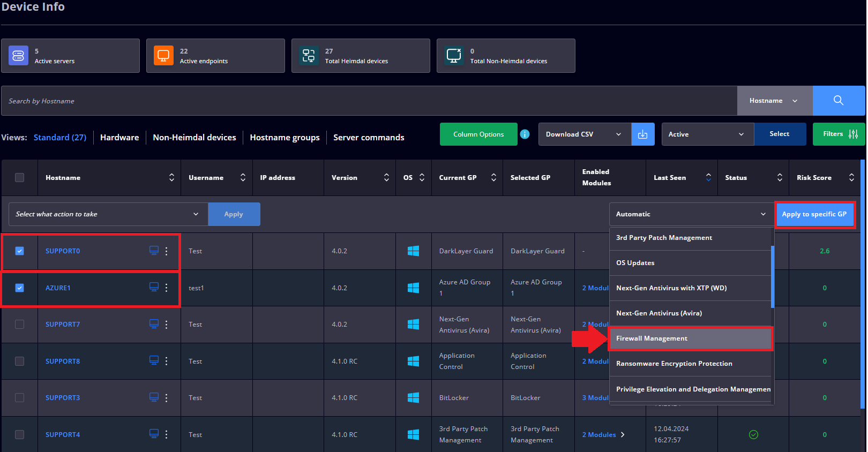Click the Apply action button

tap(234, 214)
